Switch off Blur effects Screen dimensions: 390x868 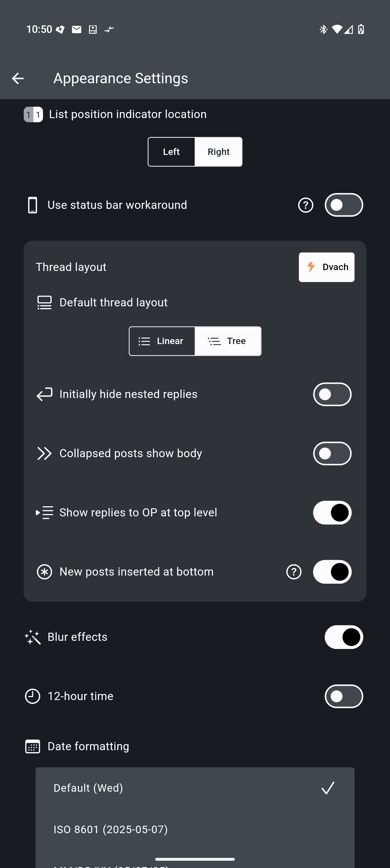click(344, 637)
